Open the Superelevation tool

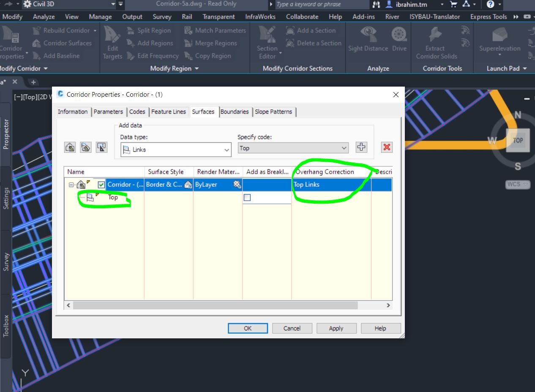coord(500,42)
